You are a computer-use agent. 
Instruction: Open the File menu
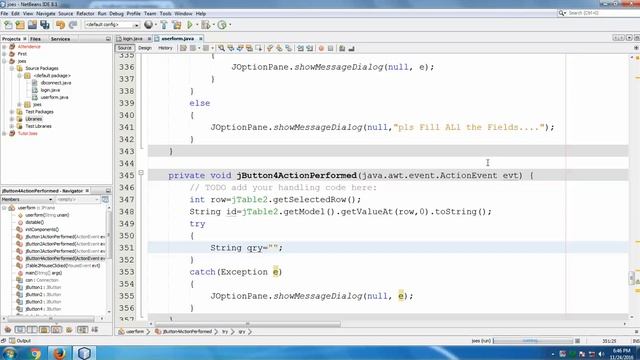coord(4,13)
